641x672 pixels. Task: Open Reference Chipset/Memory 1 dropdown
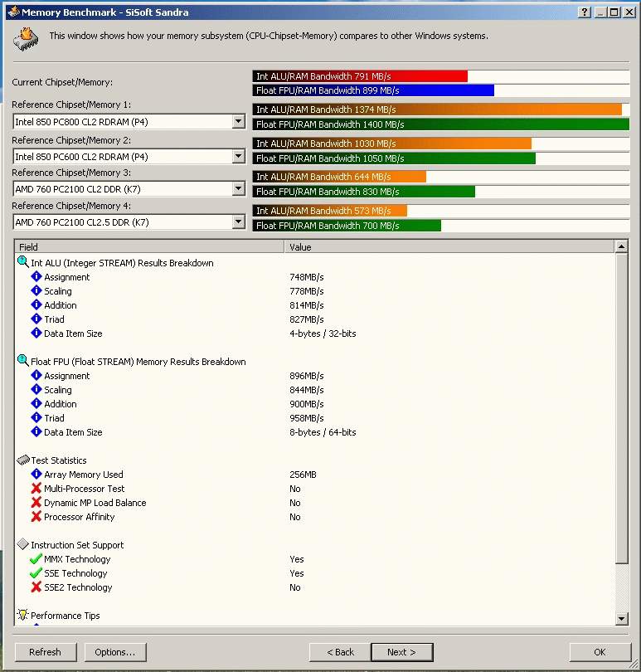coord(238,122)
